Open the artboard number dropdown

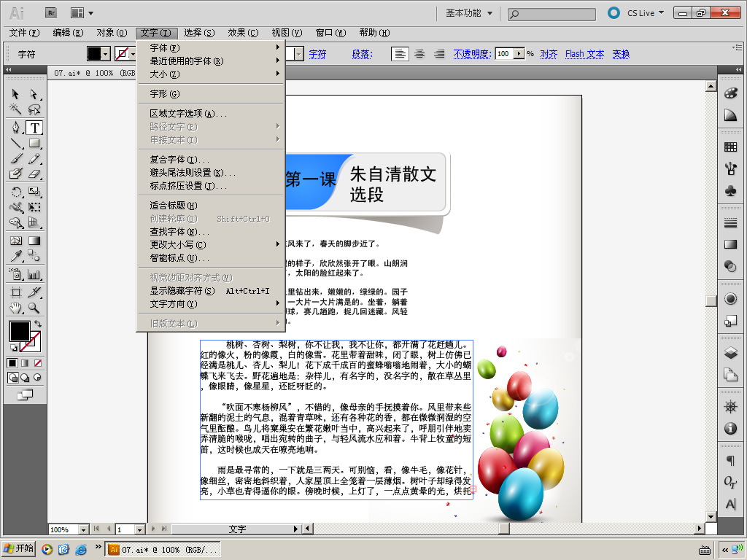[x=139, y=529]
